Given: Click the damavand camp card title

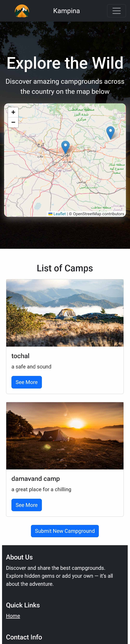Looking at the screenshot, I should [36, 479].
